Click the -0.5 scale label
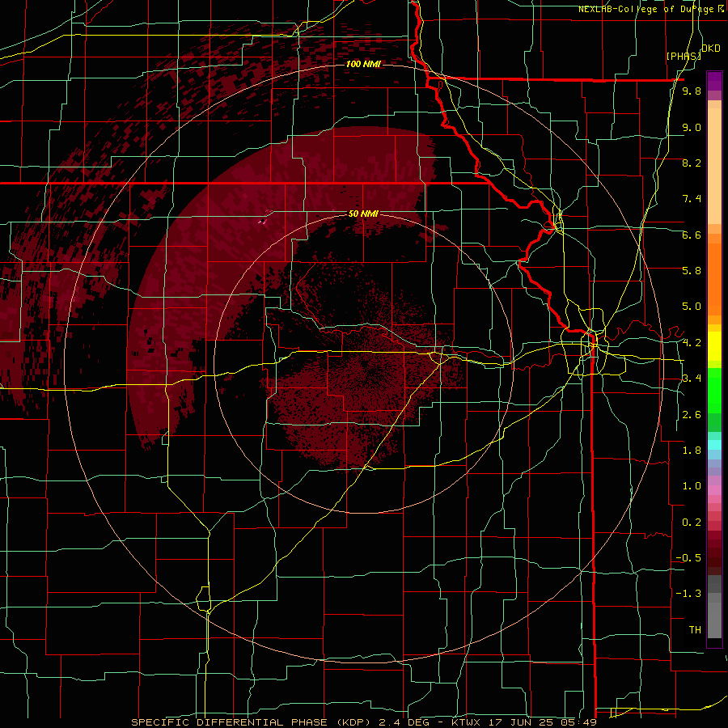728x728 pixels. point(688,557)
